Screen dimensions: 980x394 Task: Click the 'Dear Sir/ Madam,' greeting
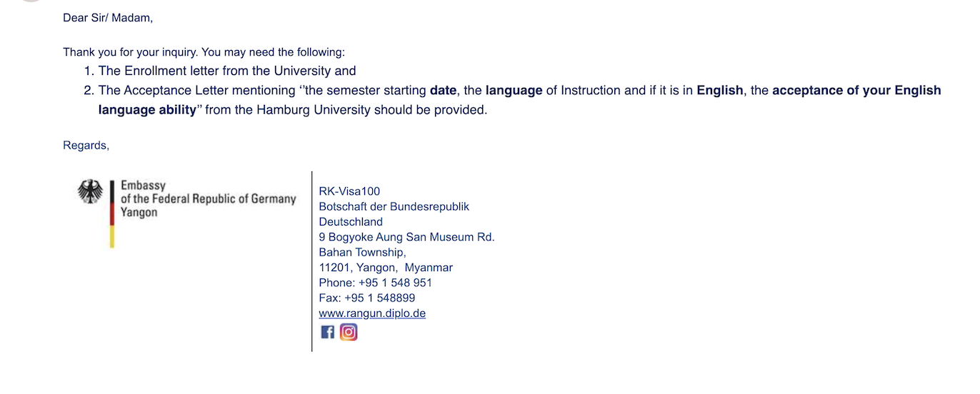(108, 18)
